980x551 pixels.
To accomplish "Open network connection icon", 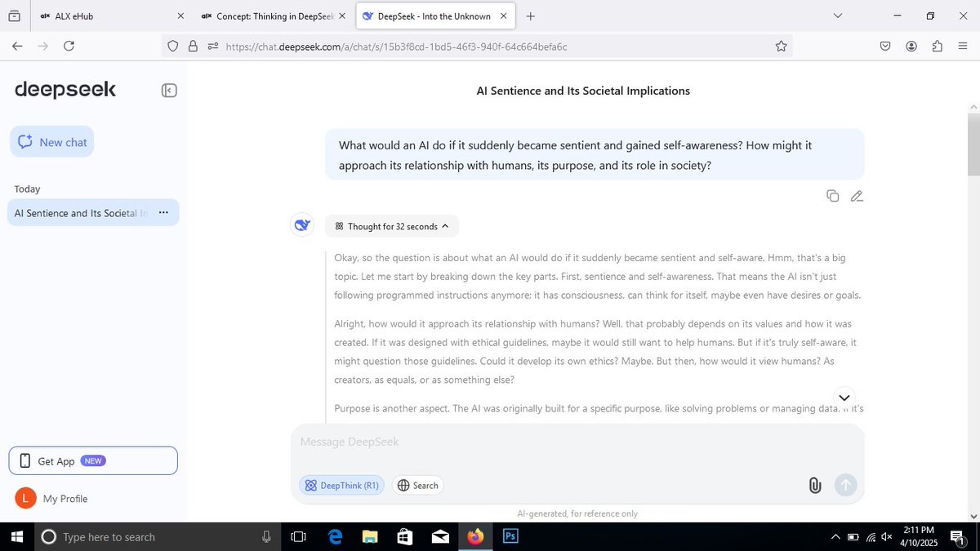I will 871,537.
